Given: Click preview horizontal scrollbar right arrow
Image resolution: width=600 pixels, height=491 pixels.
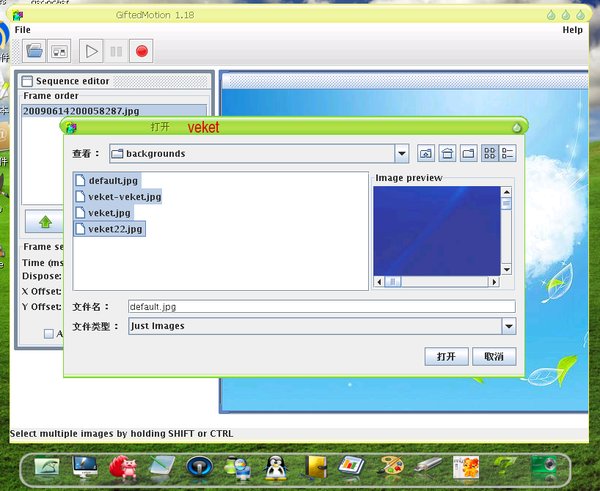Looking at the screenshot, I should pos(494,282).
